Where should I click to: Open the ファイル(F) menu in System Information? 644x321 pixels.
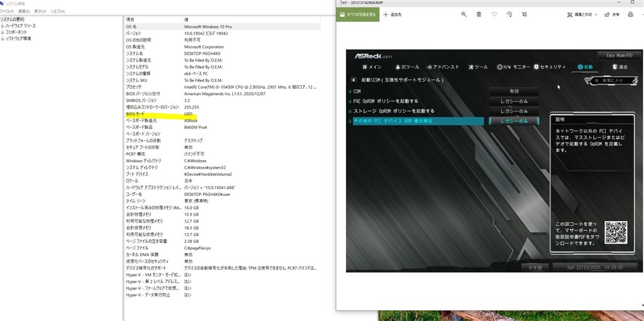click(x=7, y=11)
